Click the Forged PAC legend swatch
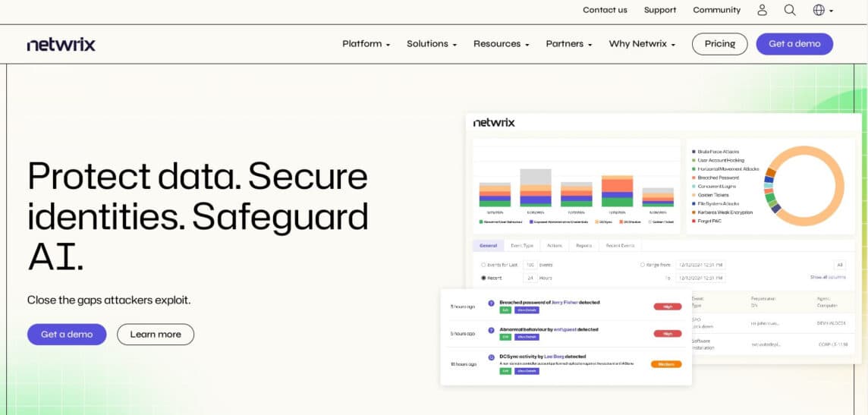Image resolution: width=868 pixels, height=415 pixels. pyautogui.click(x=693, y=222)
